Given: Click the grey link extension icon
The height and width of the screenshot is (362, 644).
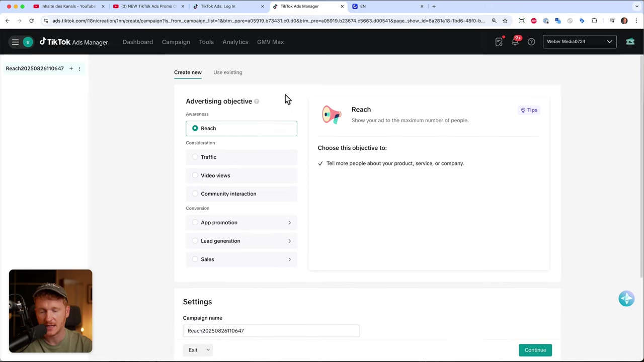Looking at the screenshot, I should 570,21.
